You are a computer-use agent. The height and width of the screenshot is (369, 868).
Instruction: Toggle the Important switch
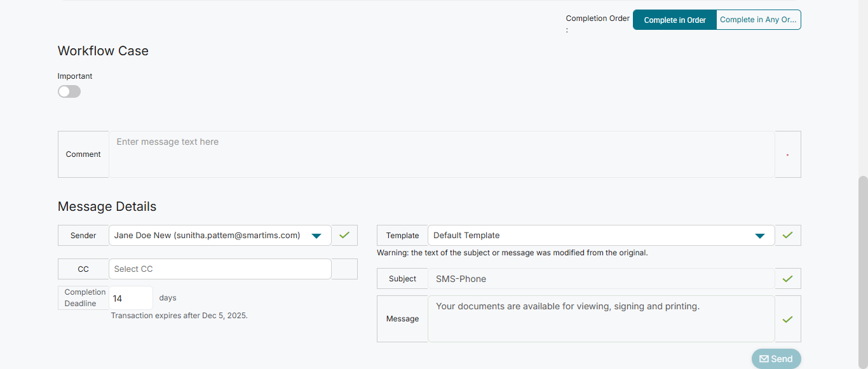(69, 91)
